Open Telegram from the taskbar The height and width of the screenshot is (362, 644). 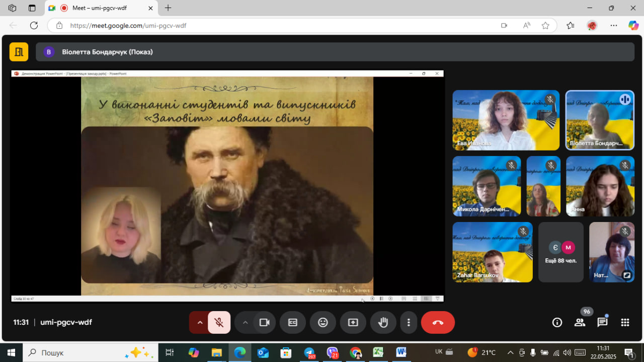[309, 352]
